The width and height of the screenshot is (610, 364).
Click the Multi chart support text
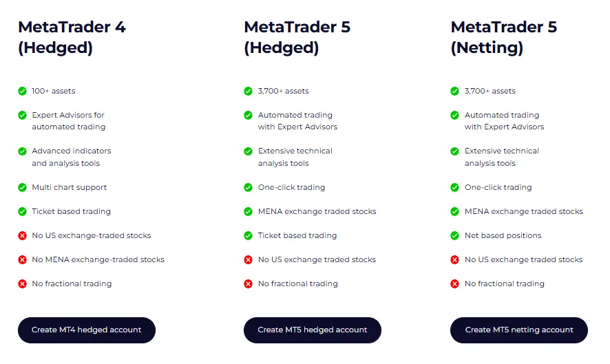pyautogui.click(x=69, y=187)
